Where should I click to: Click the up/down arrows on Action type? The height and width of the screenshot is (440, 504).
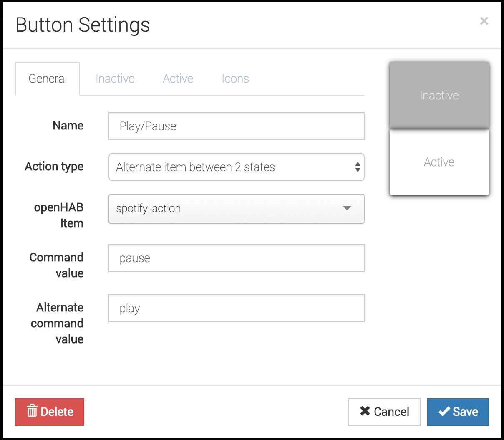click(358, 167)
